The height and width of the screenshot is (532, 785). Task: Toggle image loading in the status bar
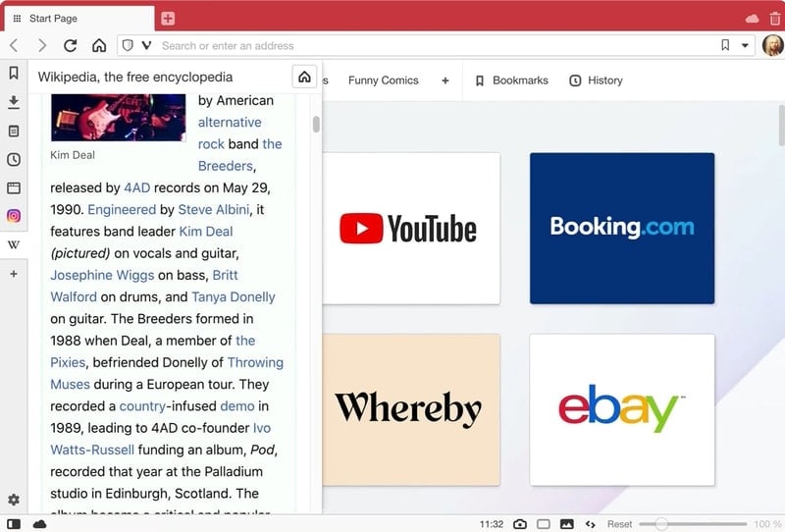[567, 524]
